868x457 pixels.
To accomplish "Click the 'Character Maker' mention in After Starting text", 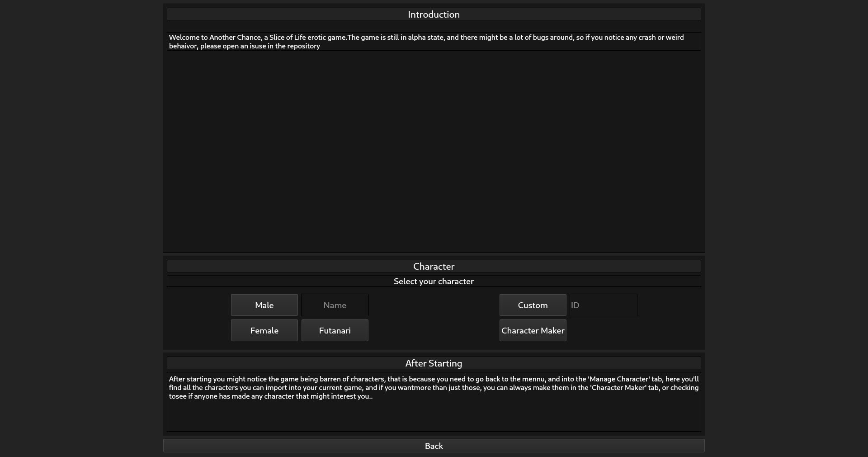I will click(x=619, y=388).
